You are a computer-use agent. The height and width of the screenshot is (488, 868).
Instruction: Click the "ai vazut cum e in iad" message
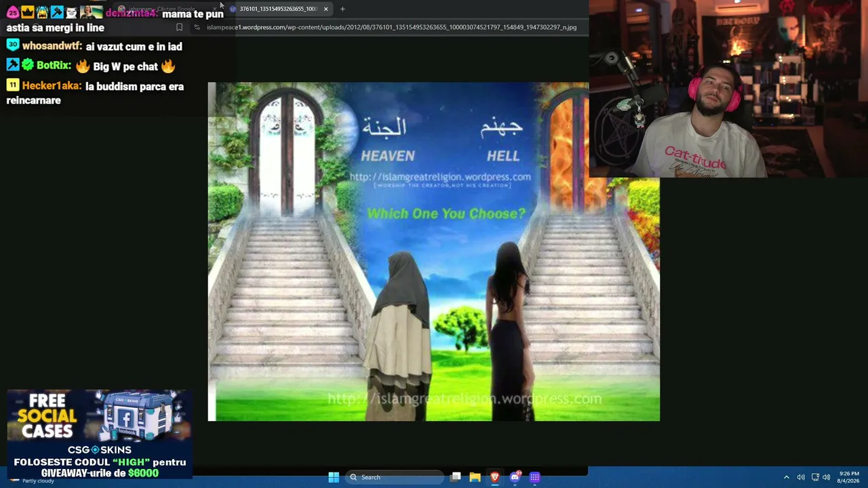click(134, 46)
